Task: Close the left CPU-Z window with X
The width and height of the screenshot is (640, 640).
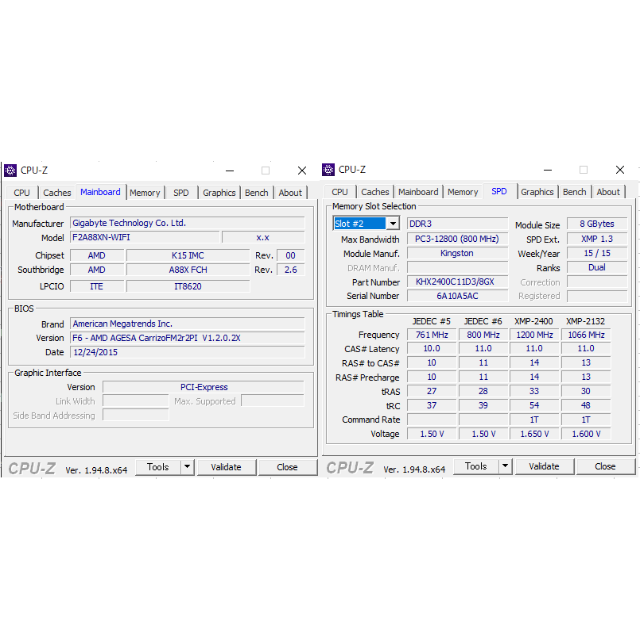Action: tap(302, 171)
